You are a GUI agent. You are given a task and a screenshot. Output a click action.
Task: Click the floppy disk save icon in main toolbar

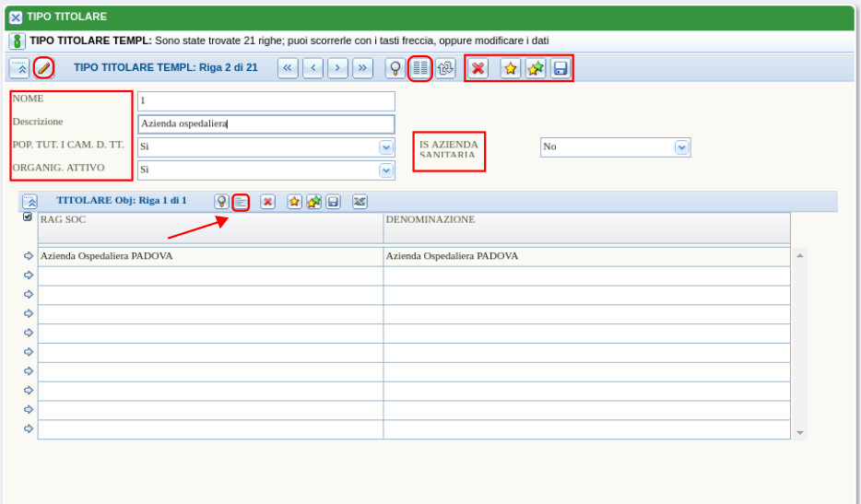point(560,68)
